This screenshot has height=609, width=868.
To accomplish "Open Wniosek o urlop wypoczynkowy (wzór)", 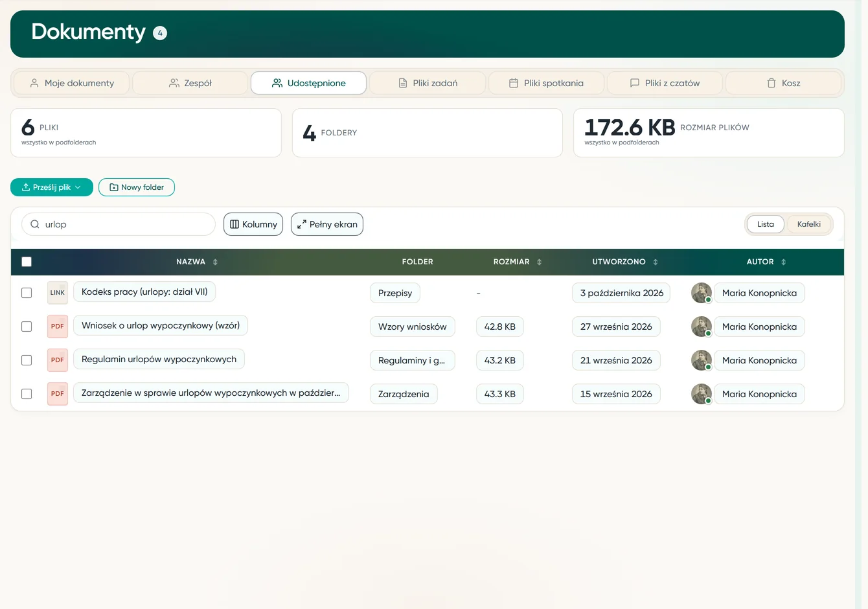I will 161,325.
